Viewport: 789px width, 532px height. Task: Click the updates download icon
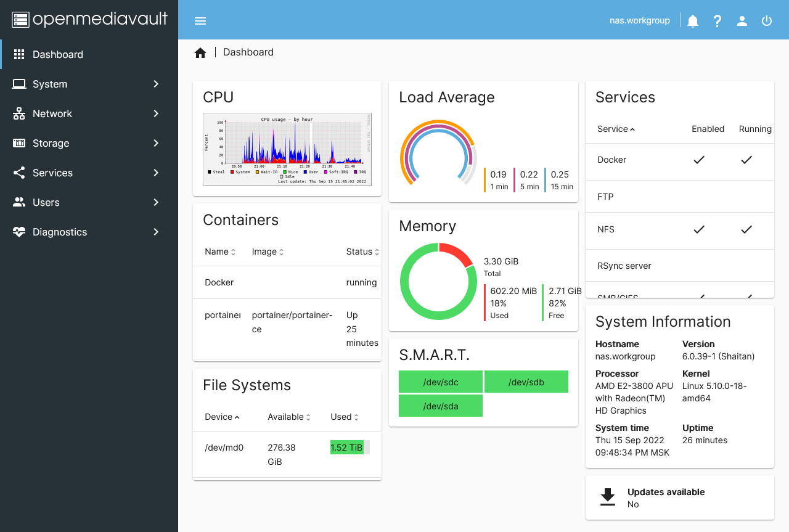click(608, 497)
